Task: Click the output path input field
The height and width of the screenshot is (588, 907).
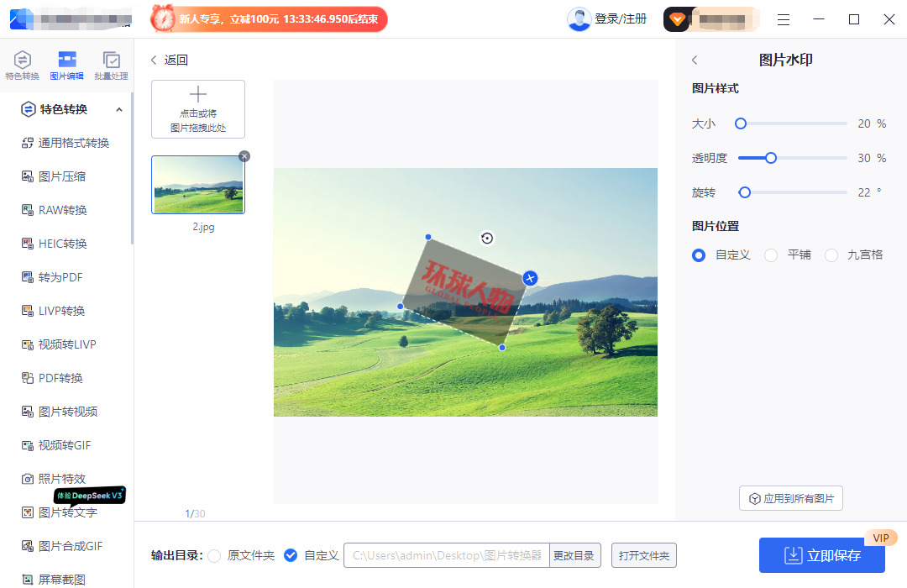Action: pos(447,555)
